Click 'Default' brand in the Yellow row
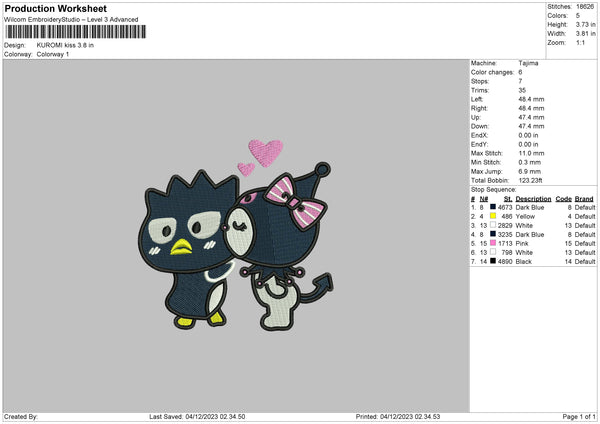The height and width of the screenshot is (424, 600). point(585,216)
